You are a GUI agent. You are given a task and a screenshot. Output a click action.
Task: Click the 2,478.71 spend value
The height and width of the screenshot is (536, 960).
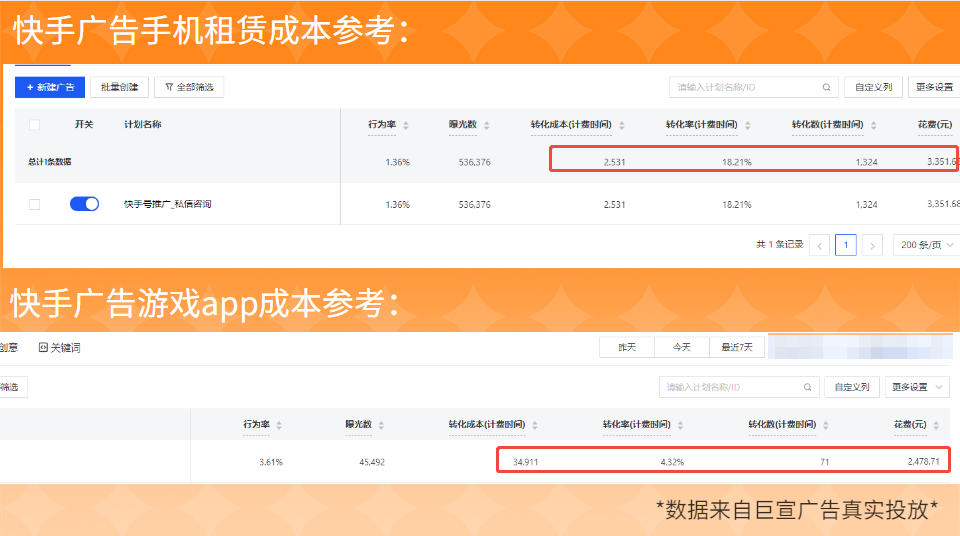coord(923,461)
